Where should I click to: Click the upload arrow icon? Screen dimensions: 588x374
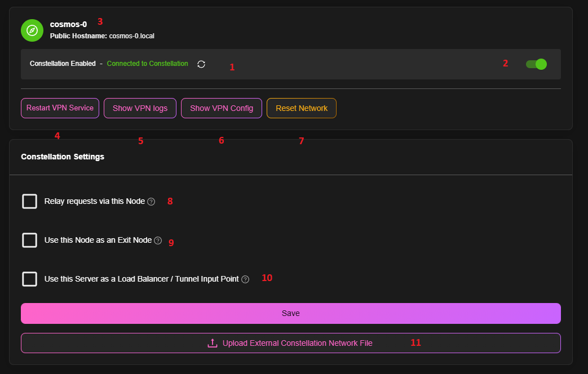pyautogui.click(x=213, y=343)
